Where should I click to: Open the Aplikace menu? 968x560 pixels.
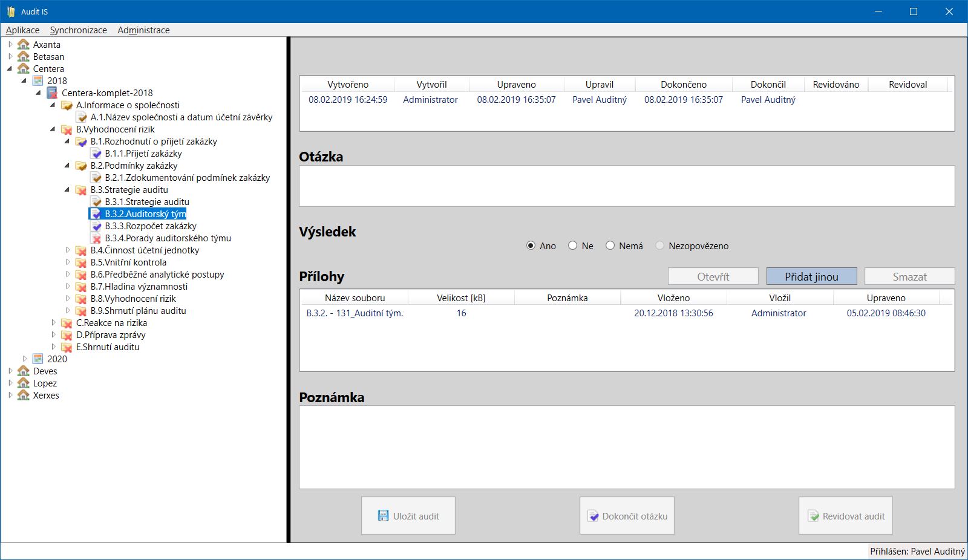tap(22, 30)
